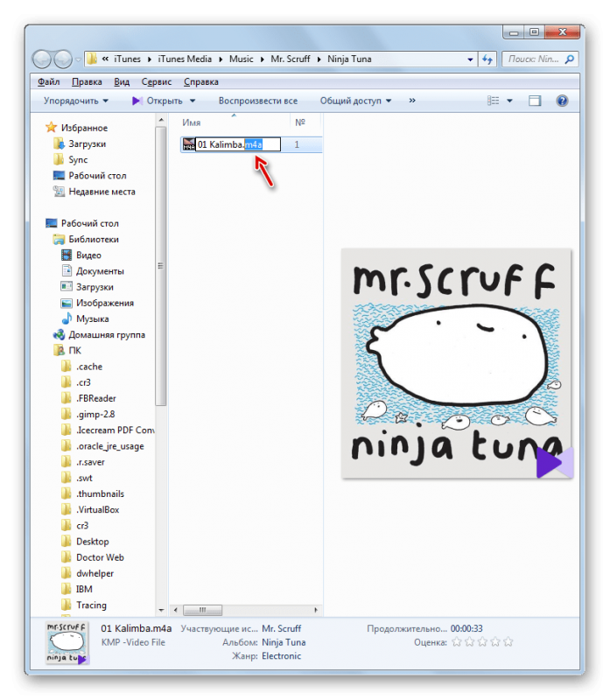
Task: Set rating by clicking the fifth star
Action: [508, 642]
